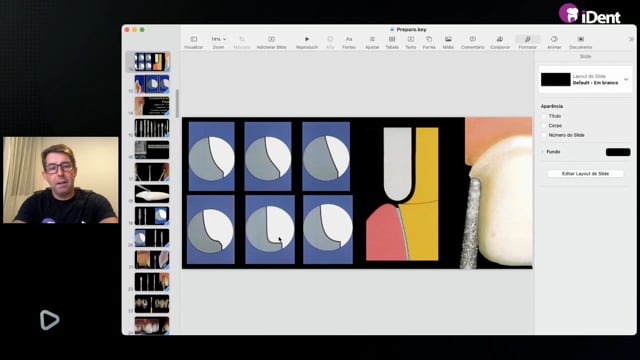Open the Animar inspector
The height and width of the screenshot is (360, 640).
[554, 42]
